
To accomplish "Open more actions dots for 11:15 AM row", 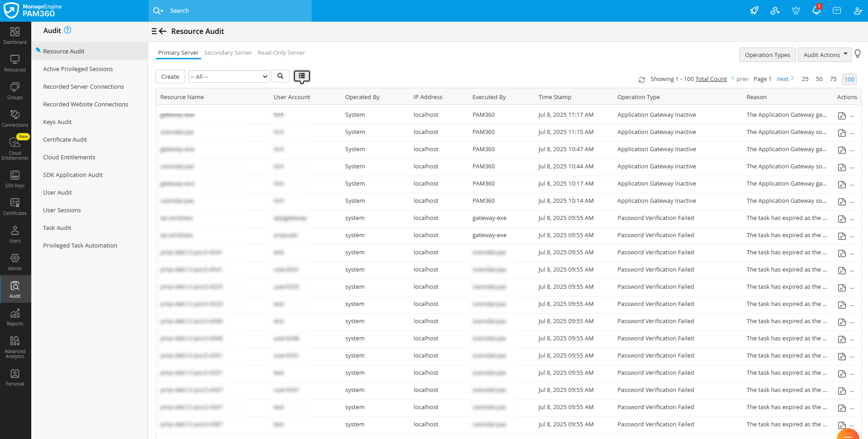I will (x=852, y=133).
